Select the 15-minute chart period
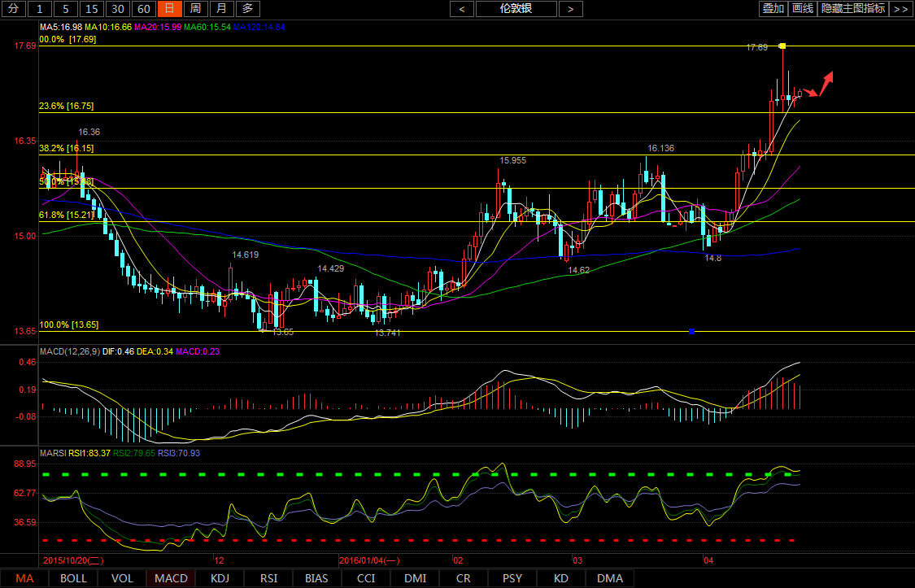This screenshot has height=588, width=915. [92, 9]
